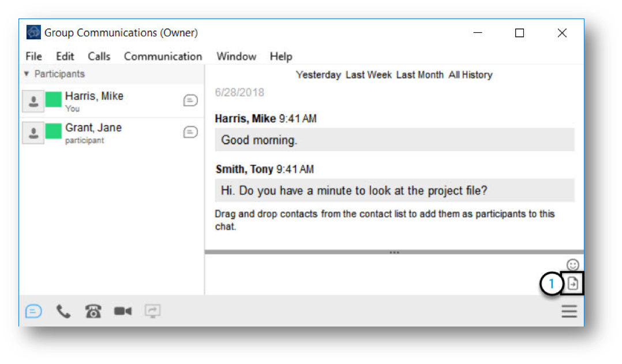This screenshot has height=364, width=622.
Task: Maximize the Group Communications window
Action: click(520, 32)
